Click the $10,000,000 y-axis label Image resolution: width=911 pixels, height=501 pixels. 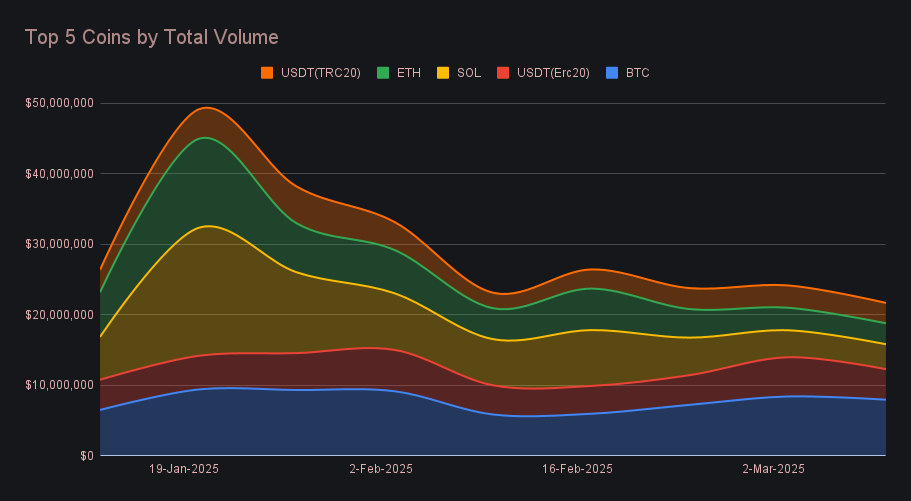(60, 385)
